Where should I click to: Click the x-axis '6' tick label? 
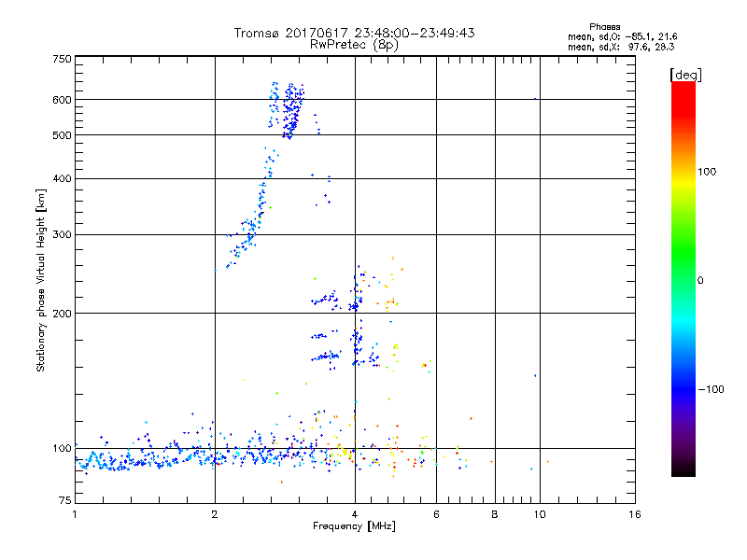tap(436, 514)
